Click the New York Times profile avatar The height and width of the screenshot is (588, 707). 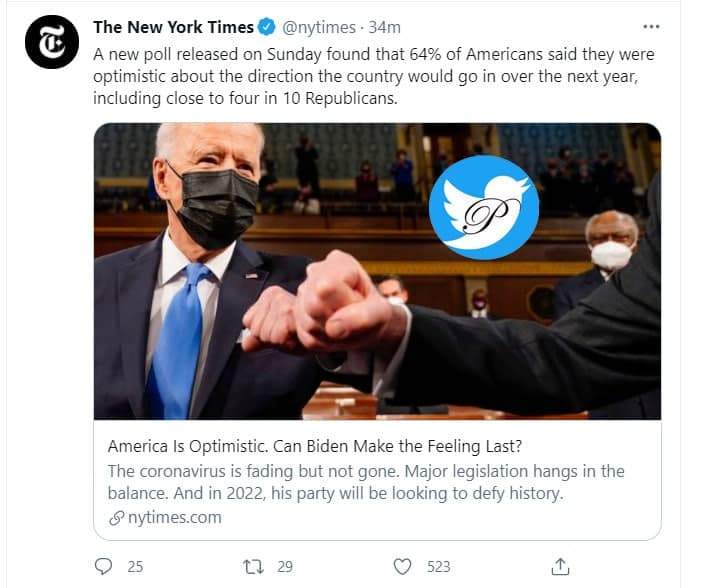[52, 42]
